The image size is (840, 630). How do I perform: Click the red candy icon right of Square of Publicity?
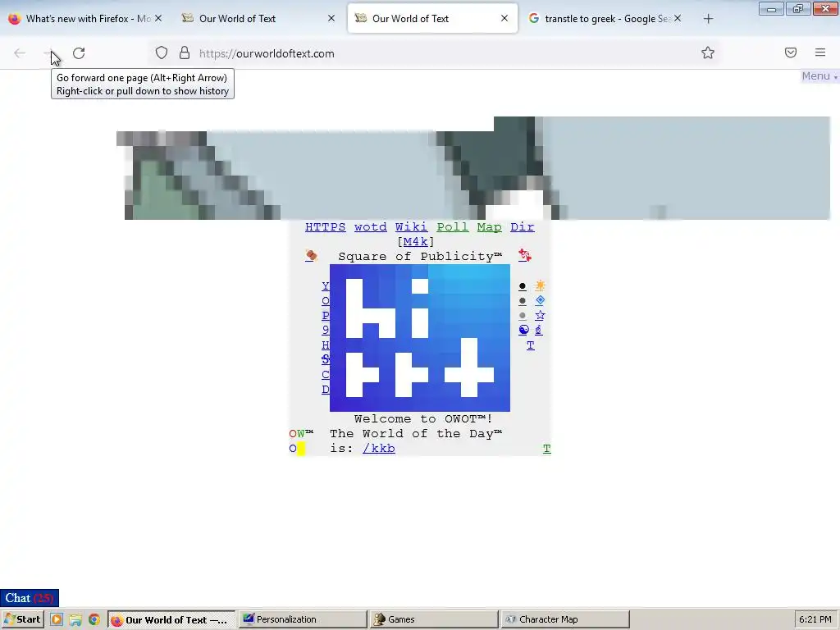[524, 256]
